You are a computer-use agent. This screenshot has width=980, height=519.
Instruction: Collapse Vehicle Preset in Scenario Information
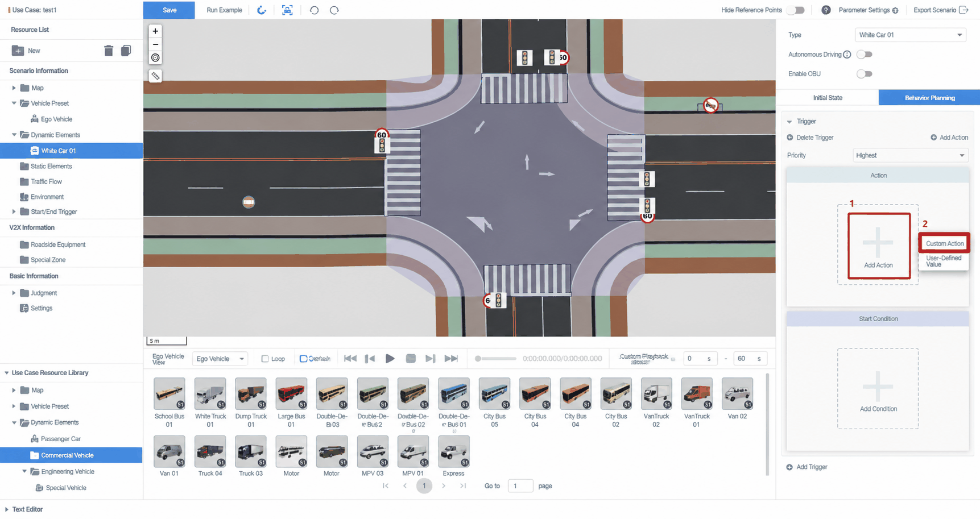pos(14,103)
